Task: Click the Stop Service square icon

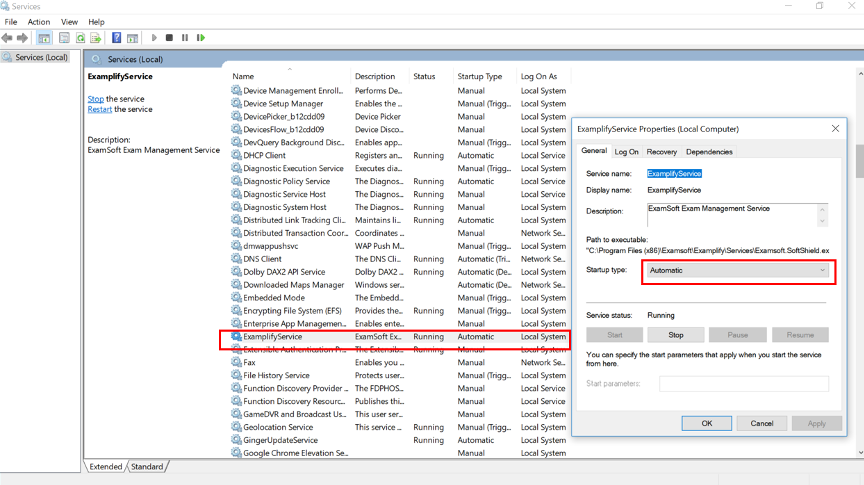Action: point(169,37)
